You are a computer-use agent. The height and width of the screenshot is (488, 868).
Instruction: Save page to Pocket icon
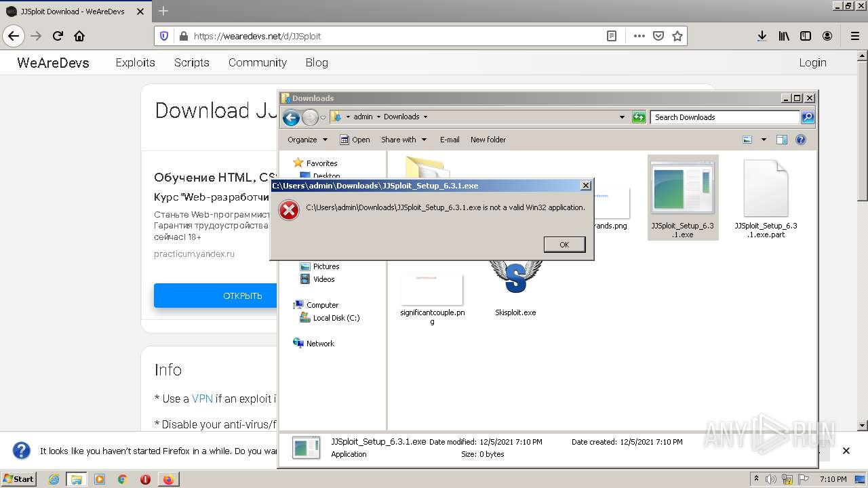point(658,36)
